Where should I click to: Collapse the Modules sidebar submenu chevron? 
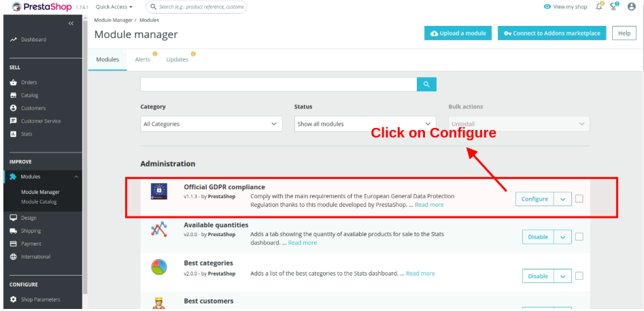(x=76, y=177)
